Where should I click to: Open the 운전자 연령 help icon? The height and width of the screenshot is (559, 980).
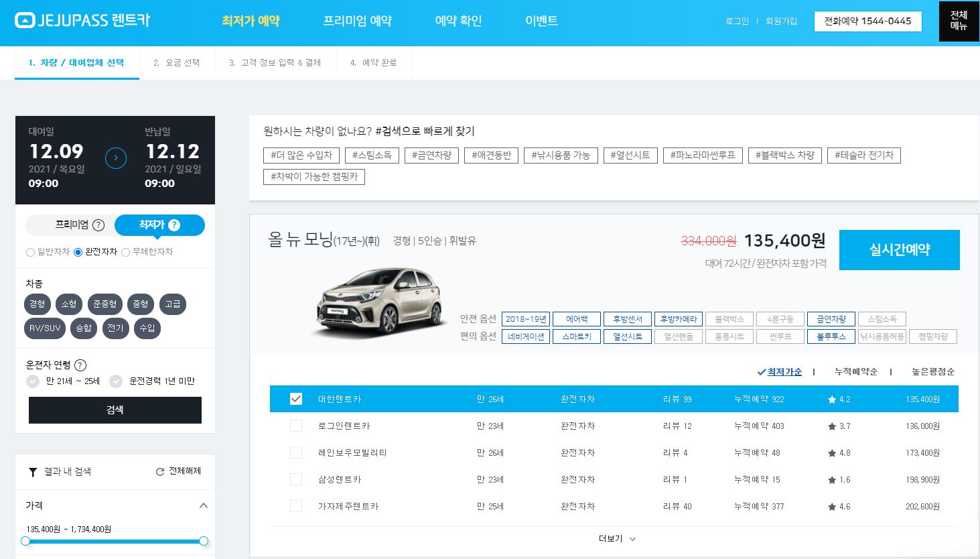[80, 365]
